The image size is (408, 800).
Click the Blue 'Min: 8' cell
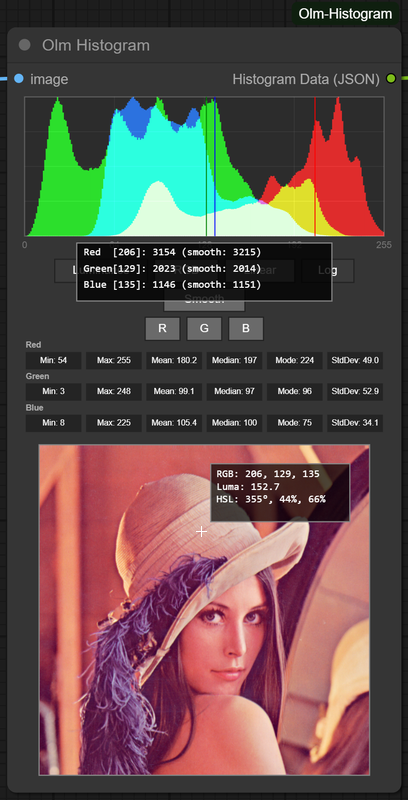54,423
